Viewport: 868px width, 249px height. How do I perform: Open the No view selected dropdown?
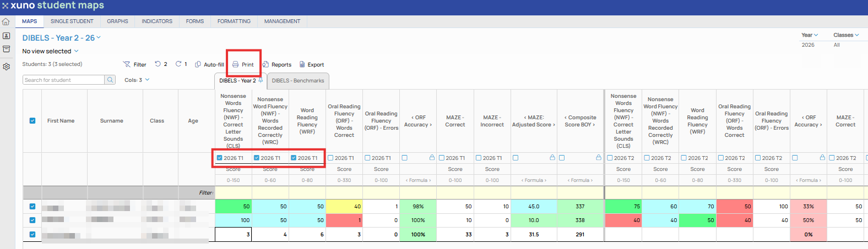[50, 51]
